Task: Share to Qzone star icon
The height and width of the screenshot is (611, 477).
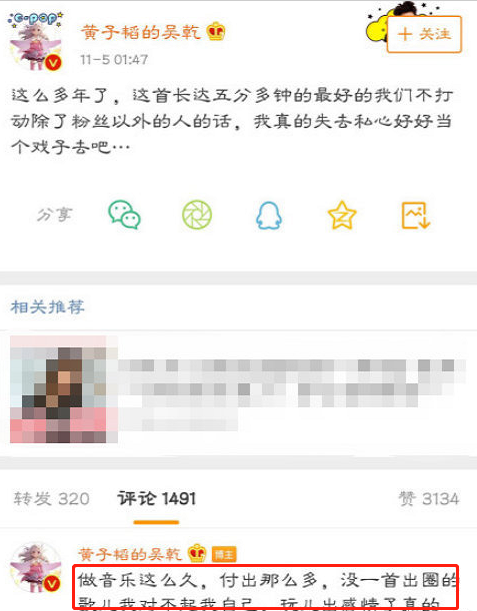Action: pos(342,215)
